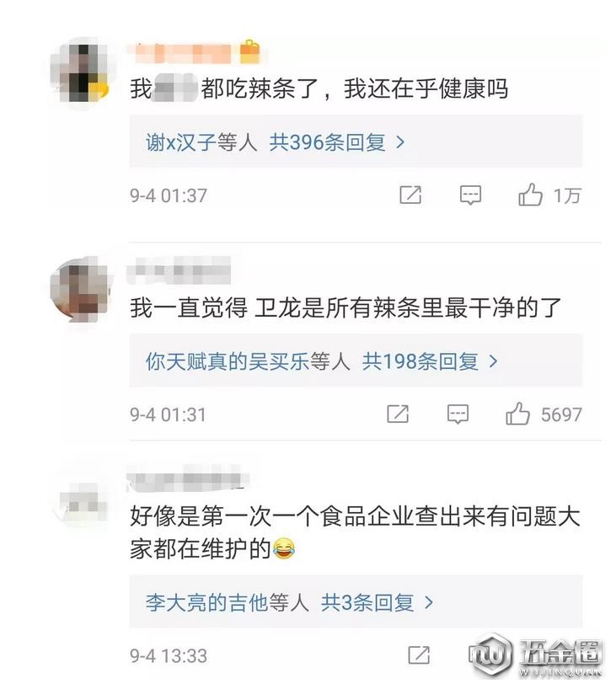Screen dimensions: 616x689
Task: Tap the comment text about 食品企业
Action: (355, 532)
